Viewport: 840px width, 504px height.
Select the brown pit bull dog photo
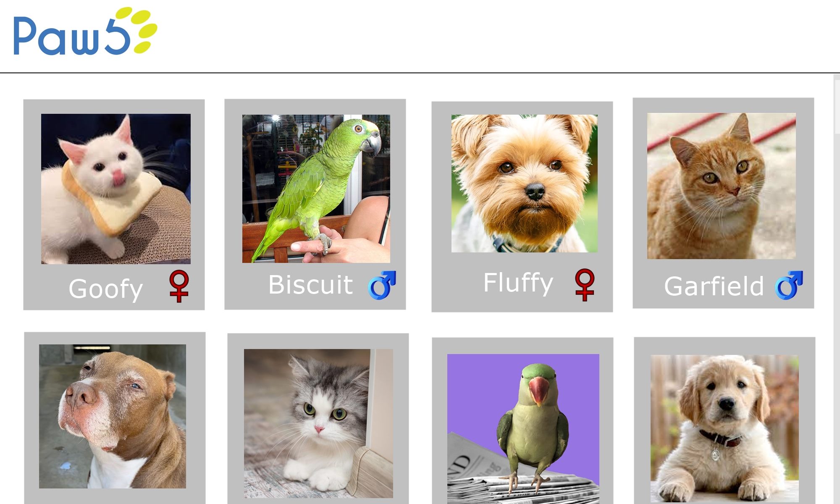click(113, 416)
